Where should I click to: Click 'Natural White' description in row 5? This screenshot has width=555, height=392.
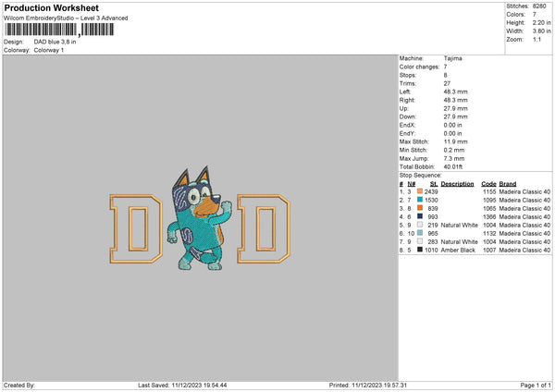coord(460,225)
